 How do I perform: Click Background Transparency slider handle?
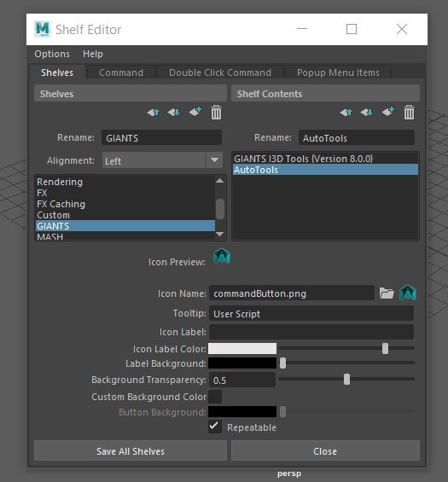346,380
